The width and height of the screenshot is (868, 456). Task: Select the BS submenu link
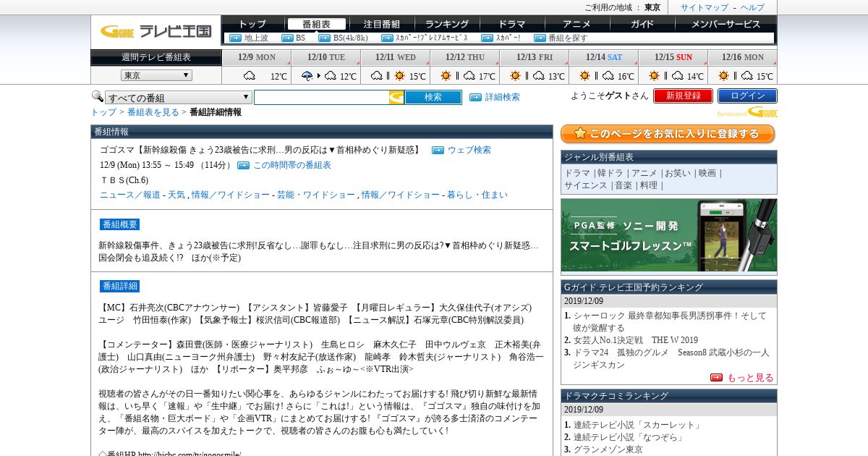coord(300,38)
